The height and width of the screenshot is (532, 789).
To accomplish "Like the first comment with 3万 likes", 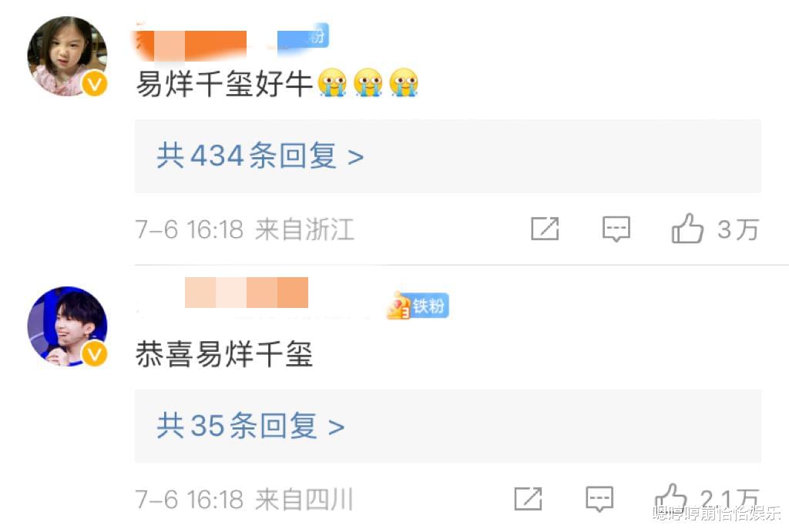I will (687, 229).
